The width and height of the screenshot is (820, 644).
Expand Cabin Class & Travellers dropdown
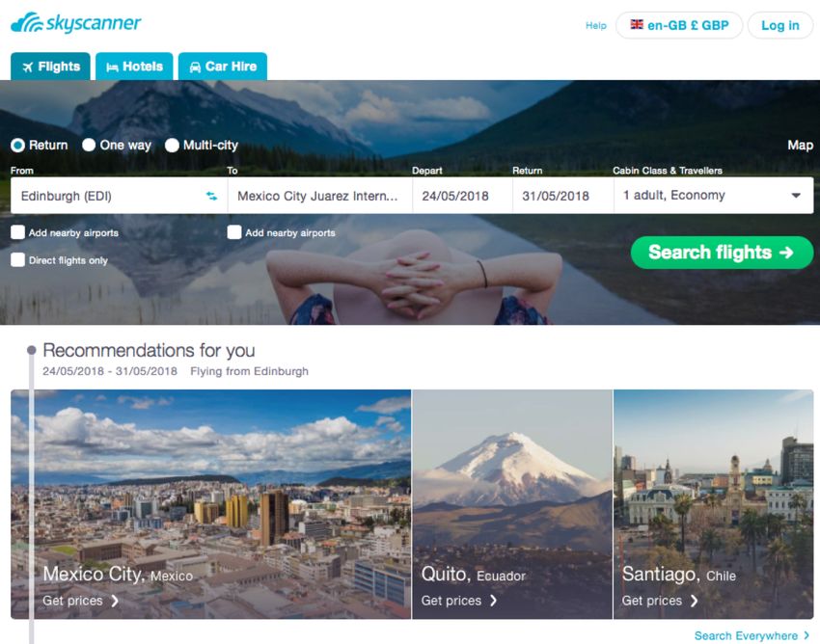click(x=713, y=196)
